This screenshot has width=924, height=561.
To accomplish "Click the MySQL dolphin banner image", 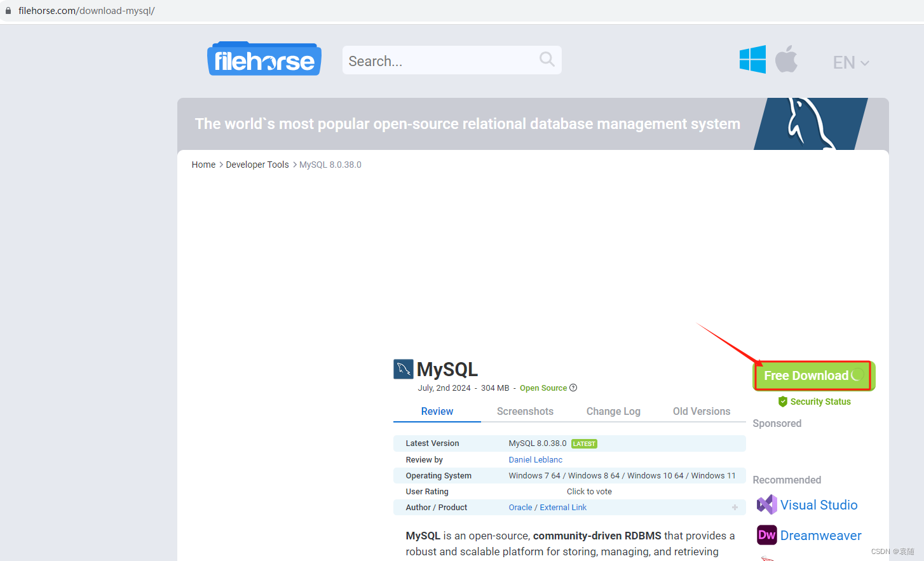I will coord(811,124).
